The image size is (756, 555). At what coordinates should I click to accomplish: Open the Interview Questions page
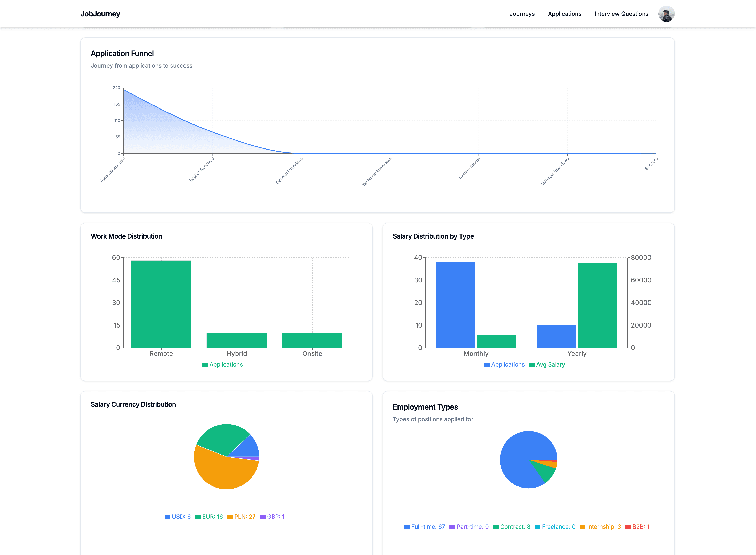[621, 14]
